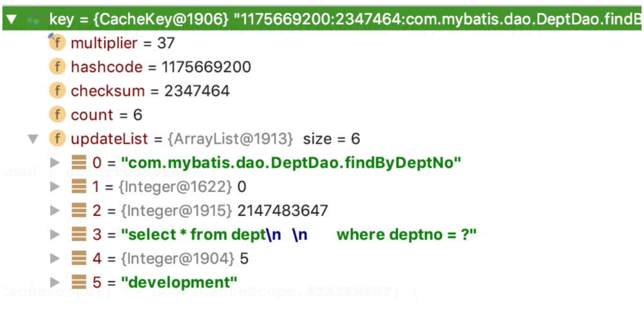Click the field icon beside checksum

point(57,90)
